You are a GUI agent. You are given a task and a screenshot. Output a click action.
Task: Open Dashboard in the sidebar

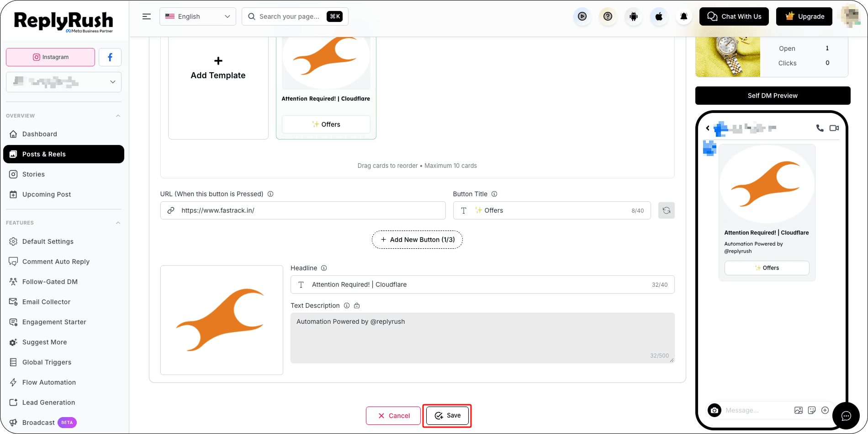tap(64, 134)
